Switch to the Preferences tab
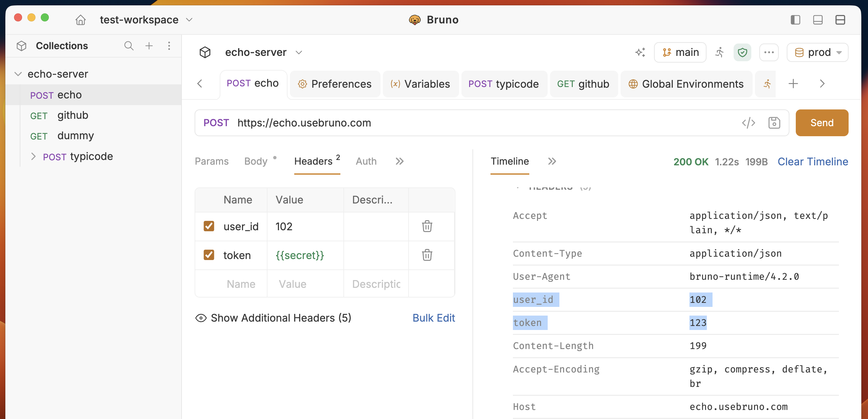The image size is (868, 419). [335, 84]
